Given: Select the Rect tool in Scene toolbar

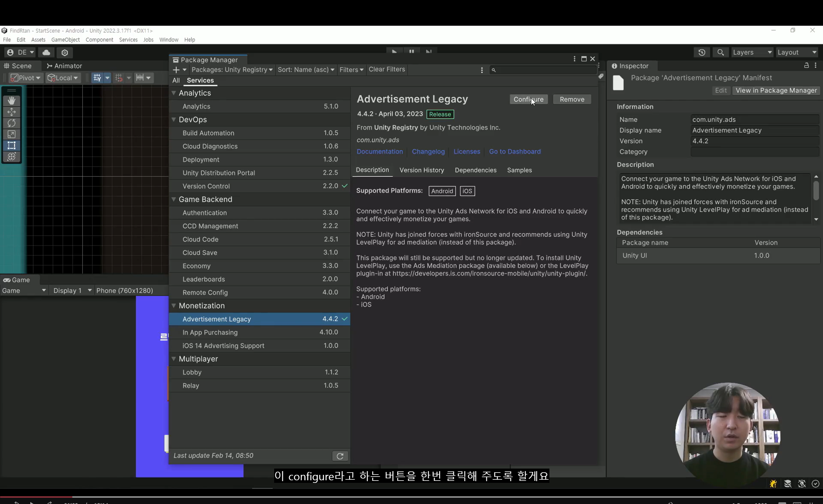Looking at the screenshot, I should (x=12, y=146).
